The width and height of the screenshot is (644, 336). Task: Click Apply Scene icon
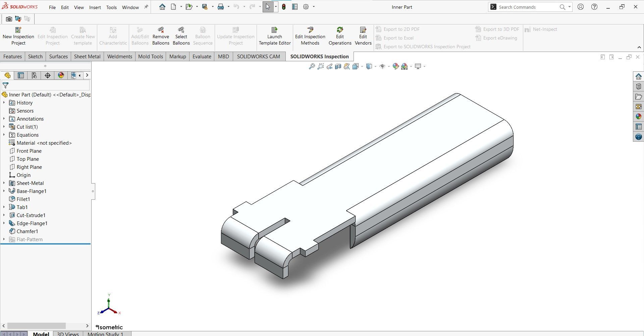coord(405,66)
